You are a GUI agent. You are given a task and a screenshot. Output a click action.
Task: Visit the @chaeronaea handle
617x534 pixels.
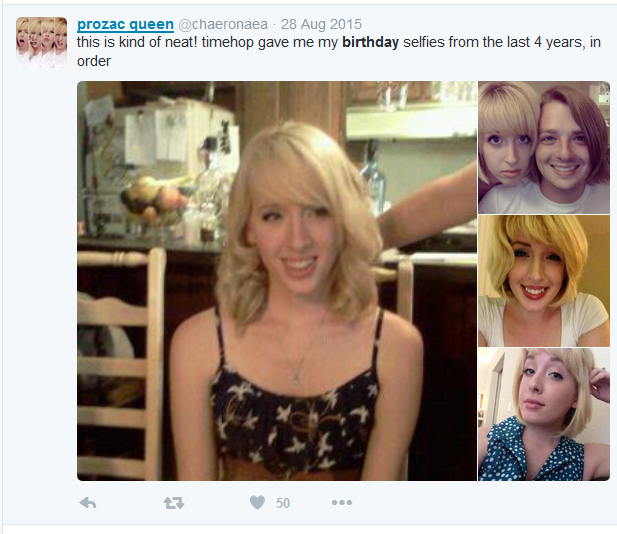click(223, 24)
